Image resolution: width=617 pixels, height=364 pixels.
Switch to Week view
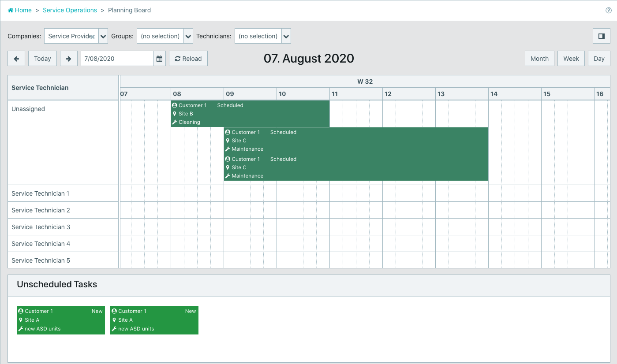[x=571, y=59]
